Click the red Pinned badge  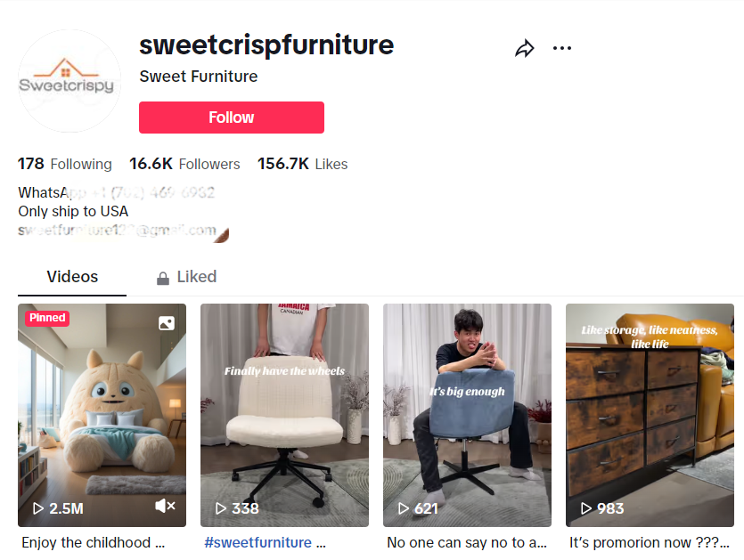pos(47,318)
